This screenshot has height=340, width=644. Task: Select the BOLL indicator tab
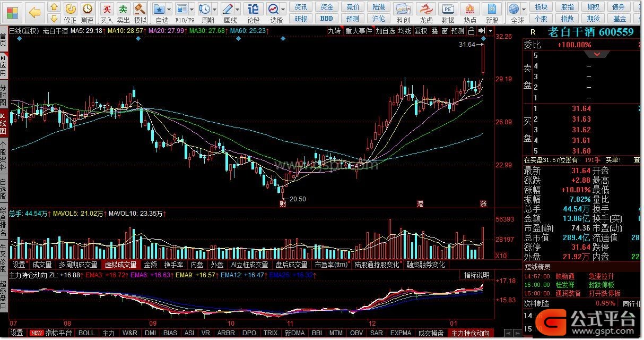pos(86,333)
